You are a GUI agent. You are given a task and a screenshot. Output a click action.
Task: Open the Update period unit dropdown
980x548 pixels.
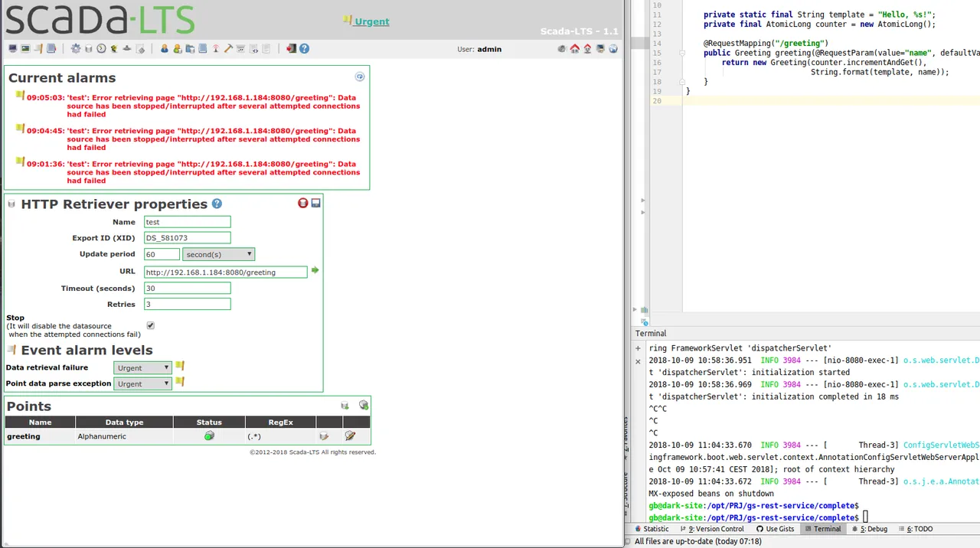[x=218, y=254]
